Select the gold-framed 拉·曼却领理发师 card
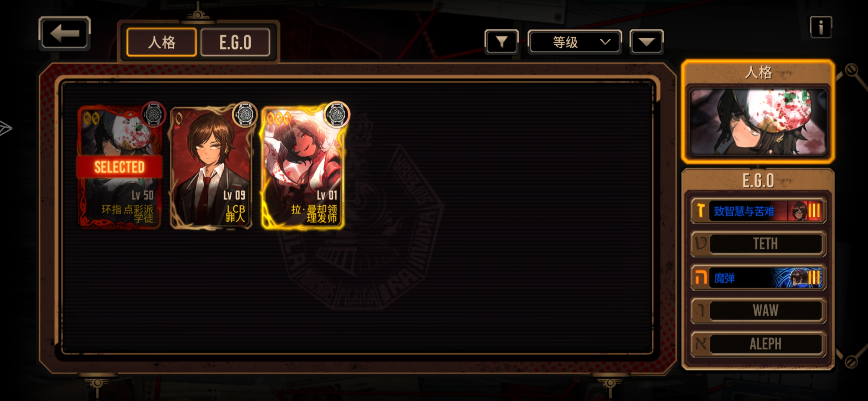This screenshot has width=868, height=401. (x=303, y=168)
